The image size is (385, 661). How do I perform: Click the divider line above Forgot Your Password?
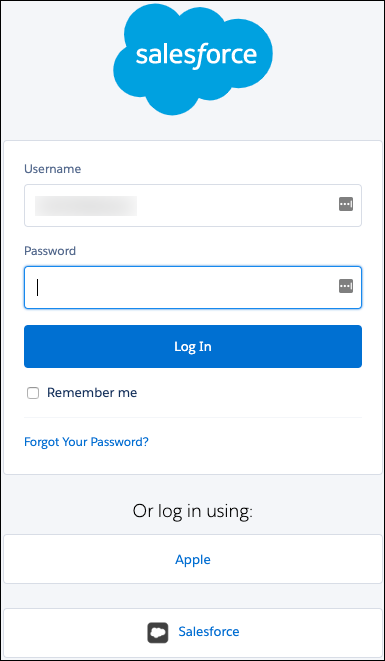coord(193,417)
